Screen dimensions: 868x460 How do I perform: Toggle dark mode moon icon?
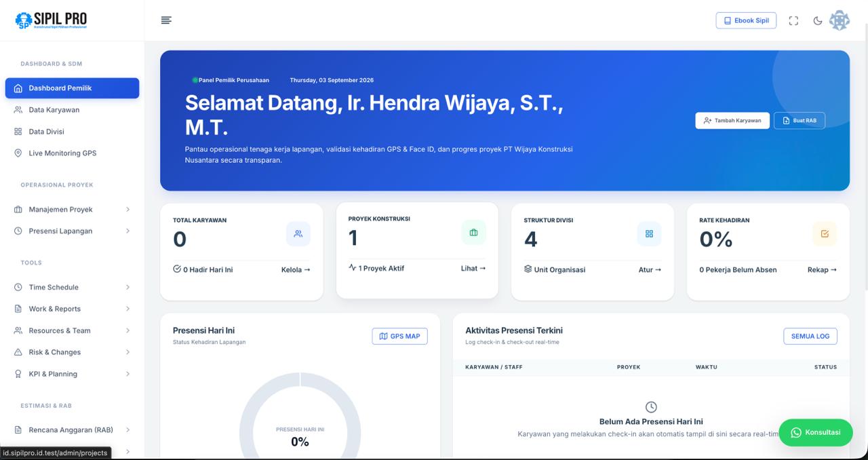coord(818,21)
